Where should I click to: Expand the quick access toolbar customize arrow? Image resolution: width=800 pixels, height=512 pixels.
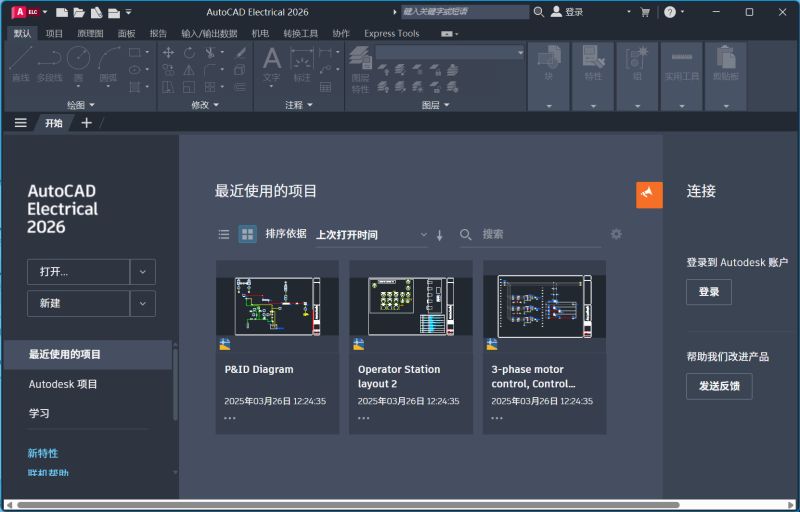(x=129, y=12)
